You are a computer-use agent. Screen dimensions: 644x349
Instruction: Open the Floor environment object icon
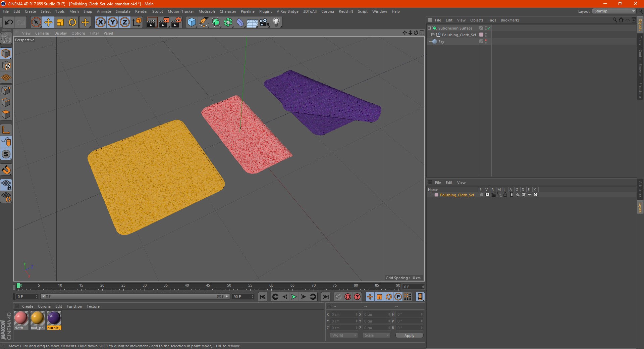(x=252, y=22)
